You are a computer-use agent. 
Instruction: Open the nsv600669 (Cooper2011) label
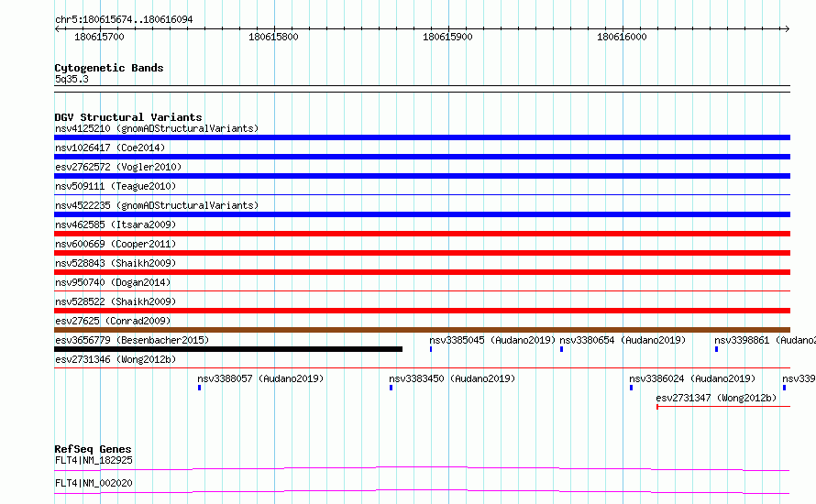116,244
